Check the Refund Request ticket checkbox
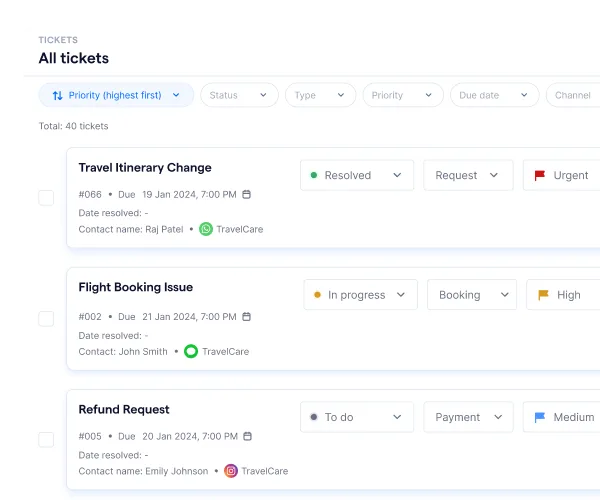Viewport: 600px width, 500px height. tap(46, 440)
